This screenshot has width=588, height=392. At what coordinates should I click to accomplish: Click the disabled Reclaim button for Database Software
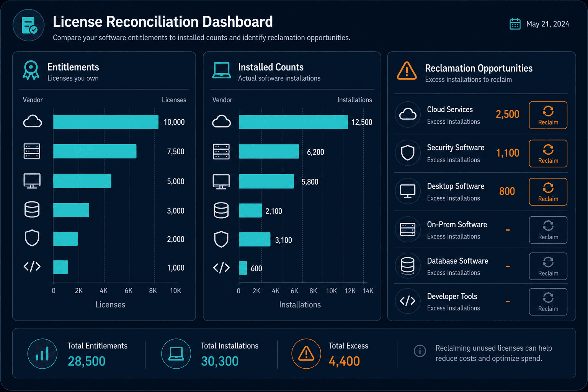coord(548,266)
